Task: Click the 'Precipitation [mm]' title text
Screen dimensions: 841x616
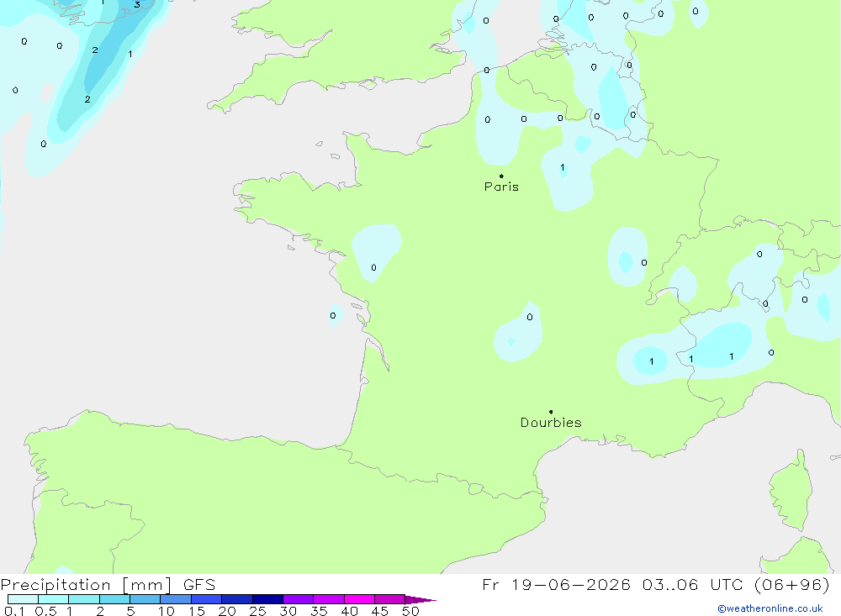Action: (x=86, y=585)
